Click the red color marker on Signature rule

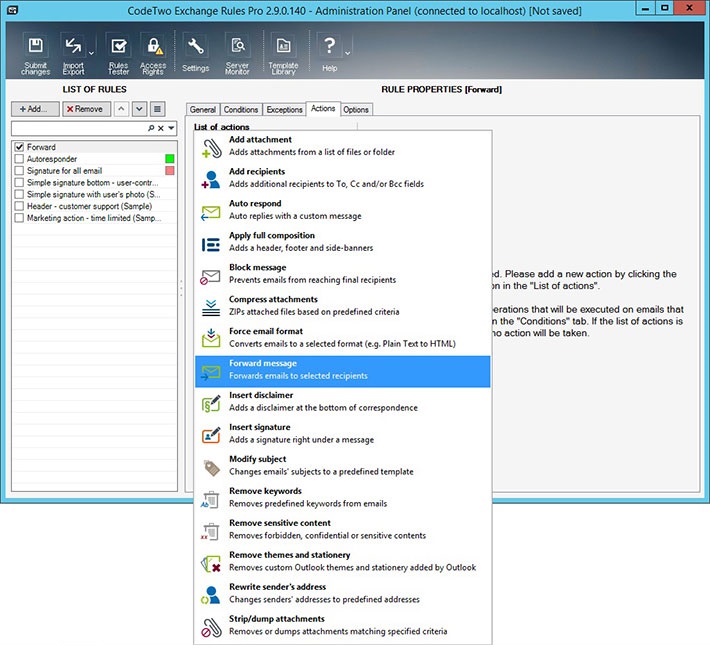point(169,170)
